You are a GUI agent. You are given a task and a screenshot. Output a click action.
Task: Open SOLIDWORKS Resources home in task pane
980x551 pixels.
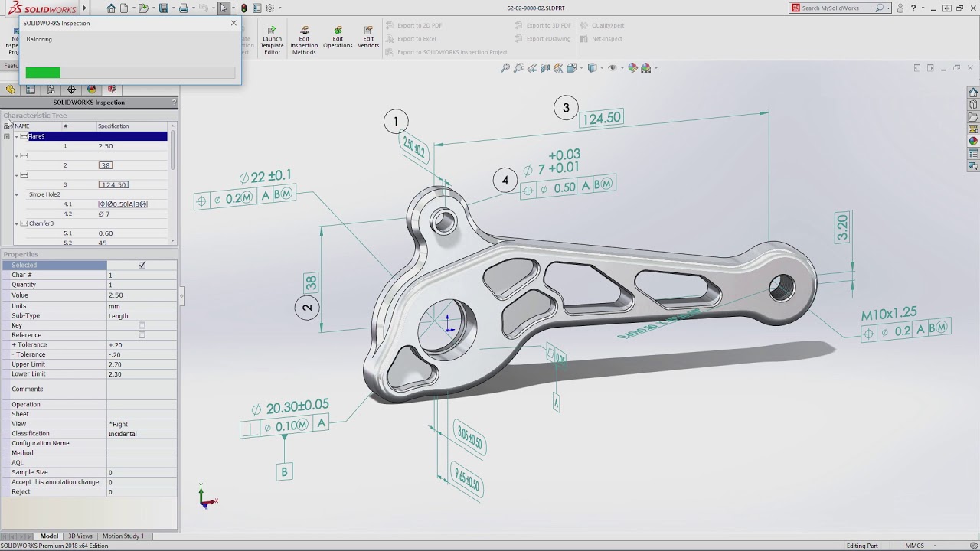point(973,93)
